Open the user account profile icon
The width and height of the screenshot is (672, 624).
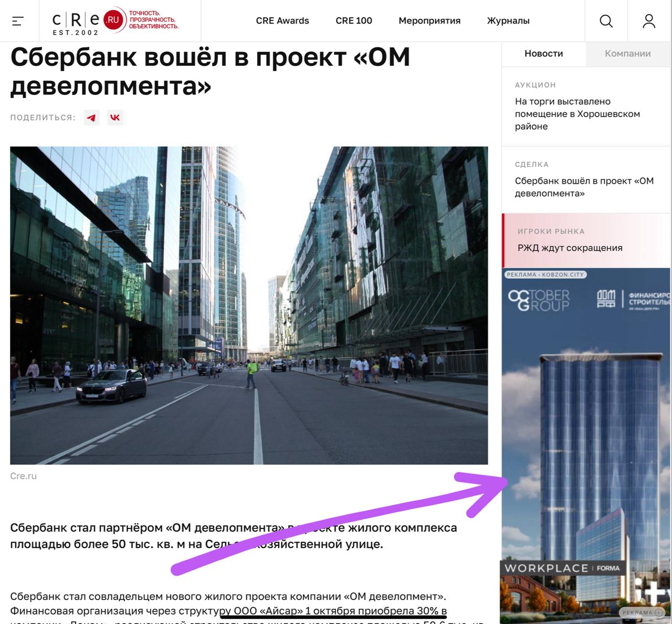click(x=649, y=21)
